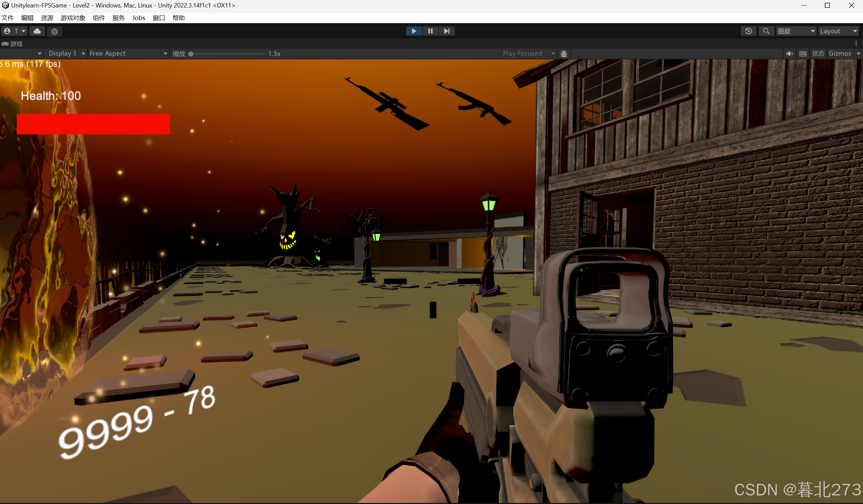
Task: Toggle the 状态 stats overlay
Action: pos(818,54)
